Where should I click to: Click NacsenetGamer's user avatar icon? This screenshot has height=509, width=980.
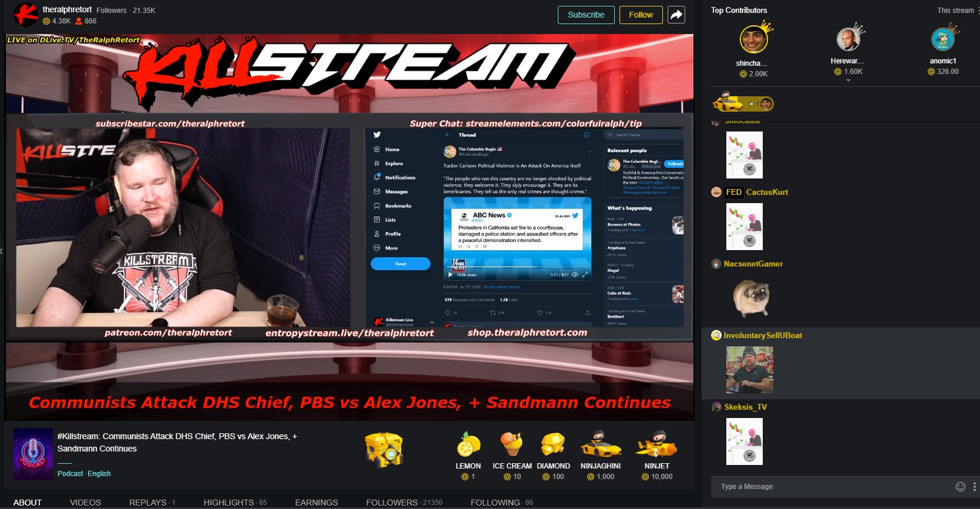(x=716, y=264)
